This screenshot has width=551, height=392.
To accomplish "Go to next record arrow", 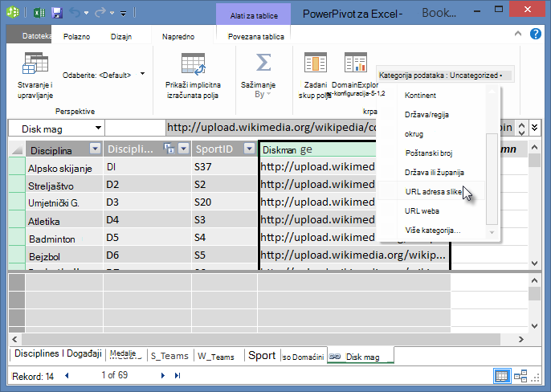I will click(162, 375).
